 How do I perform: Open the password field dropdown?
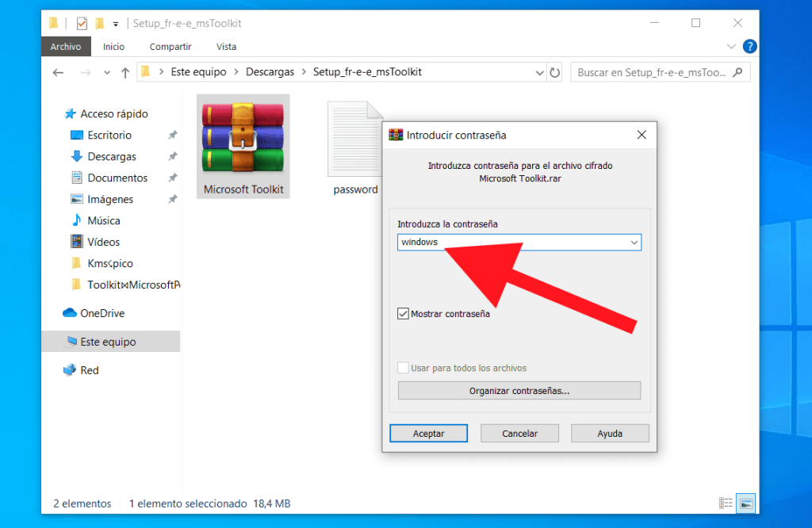[x=634, y=243]
